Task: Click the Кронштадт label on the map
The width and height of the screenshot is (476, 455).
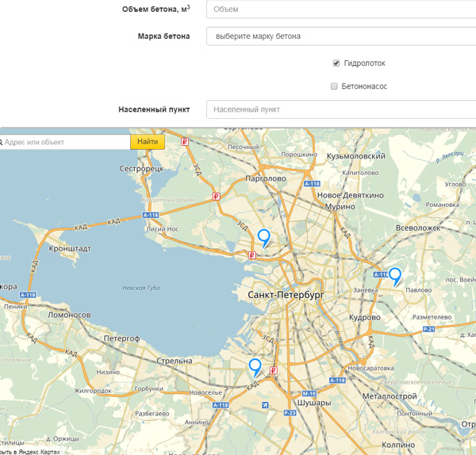Action: 70,248
